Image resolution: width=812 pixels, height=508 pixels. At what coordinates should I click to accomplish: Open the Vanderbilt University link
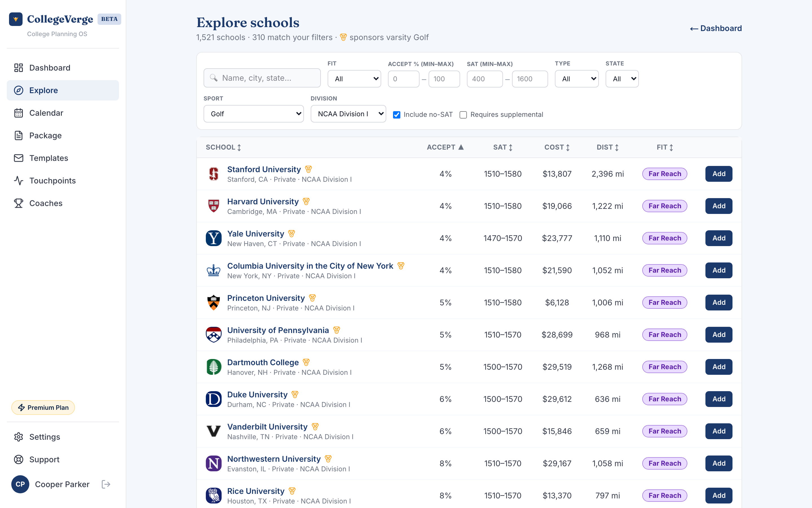click(x=267, y=427)
